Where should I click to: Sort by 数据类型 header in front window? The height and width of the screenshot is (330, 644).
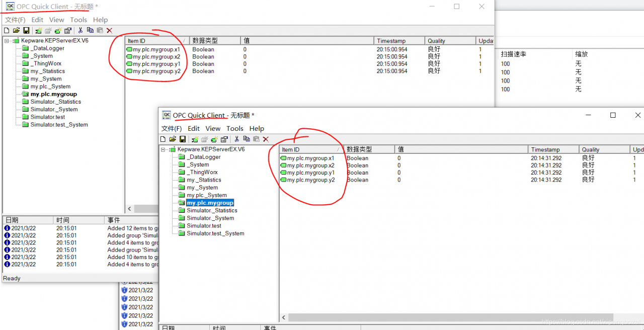click(370, 149)
